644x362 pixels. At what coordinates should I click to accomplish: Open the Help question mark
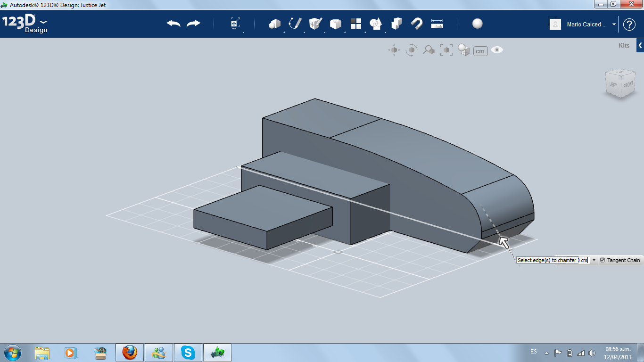point(629,25)
